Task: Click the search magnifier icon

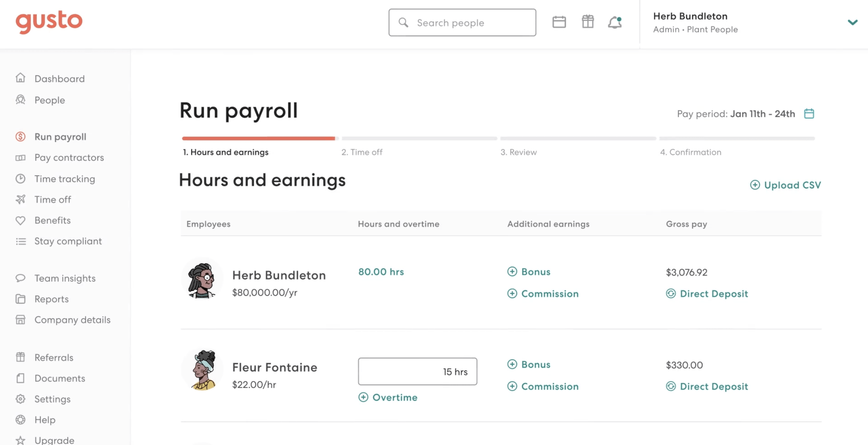Action: coord(403,23)
